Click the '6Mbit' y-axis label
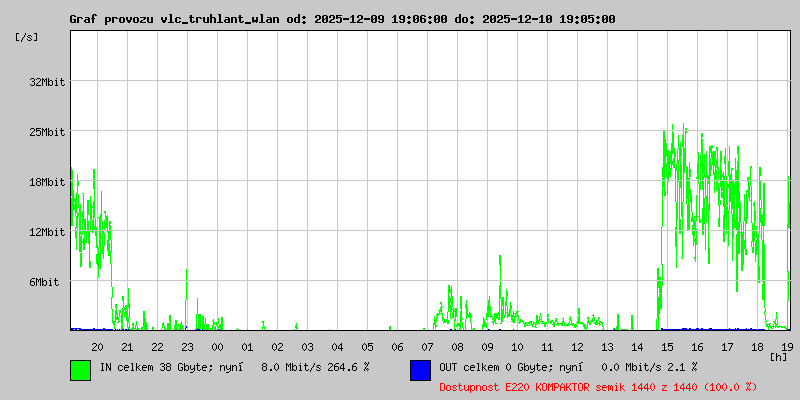The height and width of the screenshot is (400, 800). (x=44, y=282)
